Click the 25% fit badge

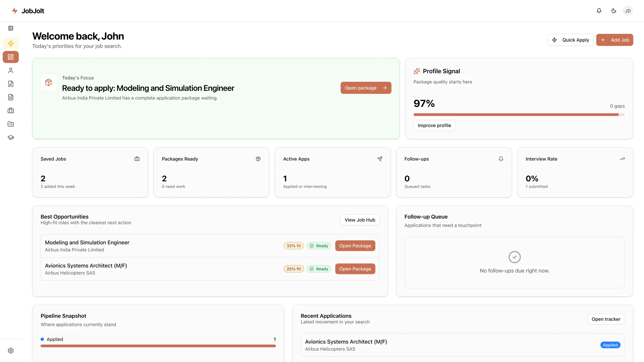[294, 269]
